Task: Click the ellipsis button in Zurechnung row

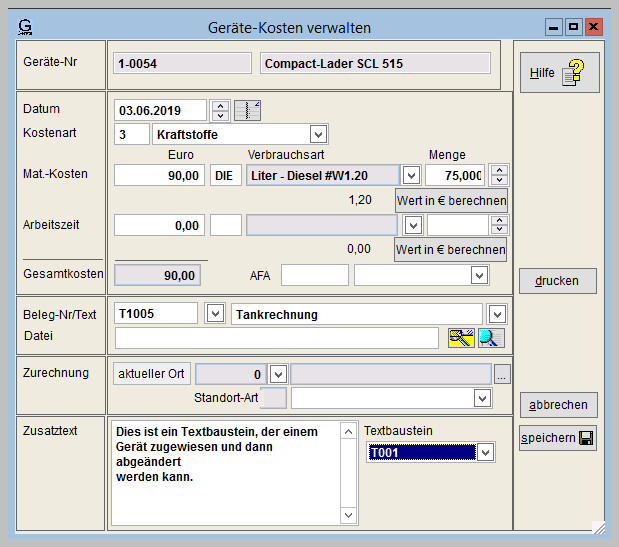Action: [x=502, y=374]
